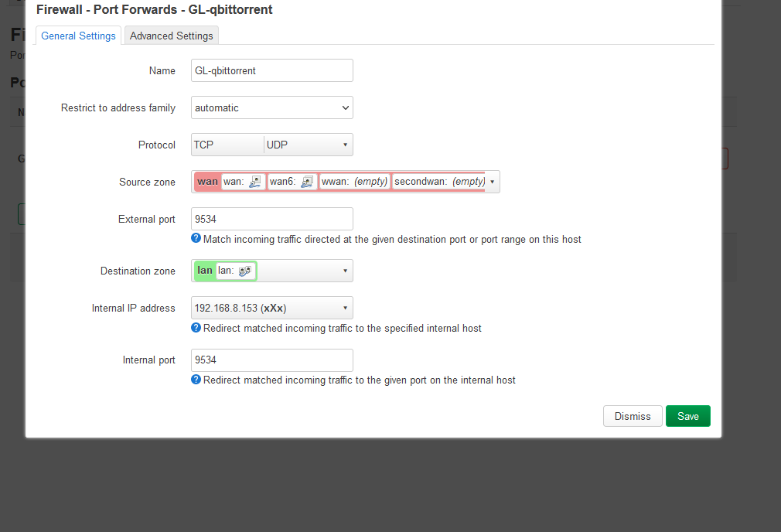Switch to the Advanced Settings tab
The image size is (781, 532).
172,36
